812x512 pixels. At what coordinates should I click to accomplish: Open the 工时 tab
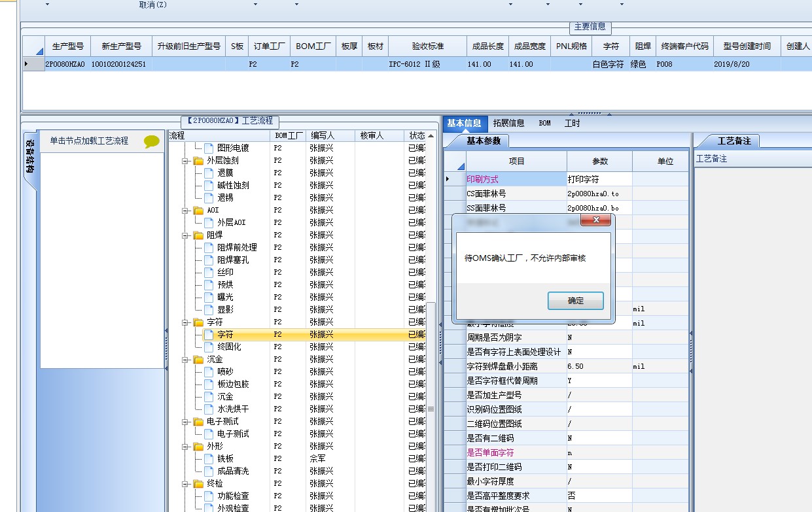[x=573, y=123]
